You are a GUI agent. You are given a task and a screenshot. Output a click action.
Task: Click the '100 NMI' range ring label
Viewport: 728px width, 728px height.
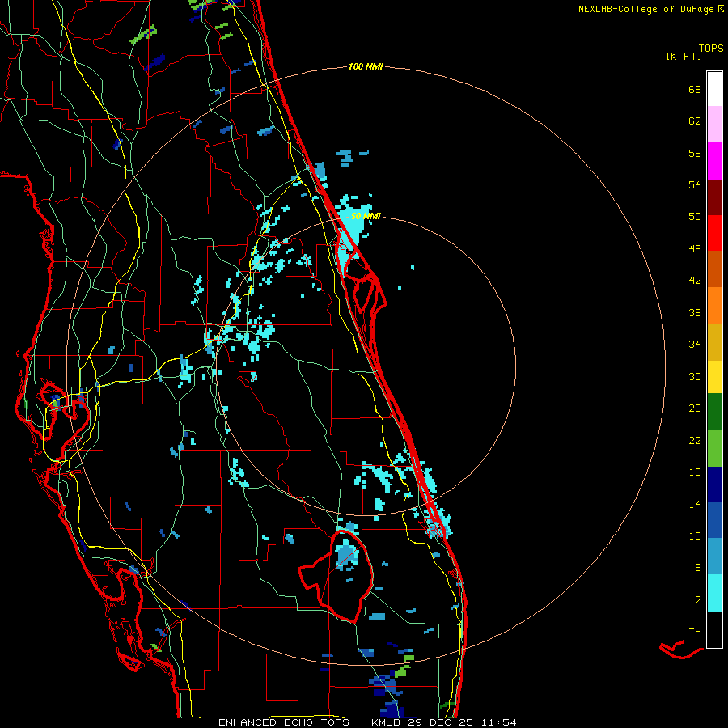click(366, 67)
